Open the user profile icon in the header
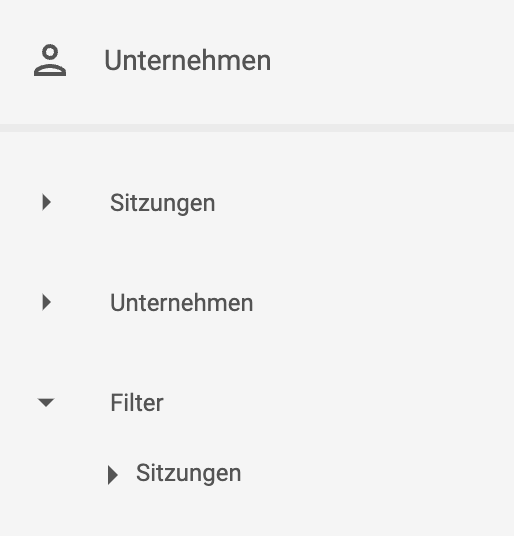The image size is (514, 536). (x=50, y=60)
